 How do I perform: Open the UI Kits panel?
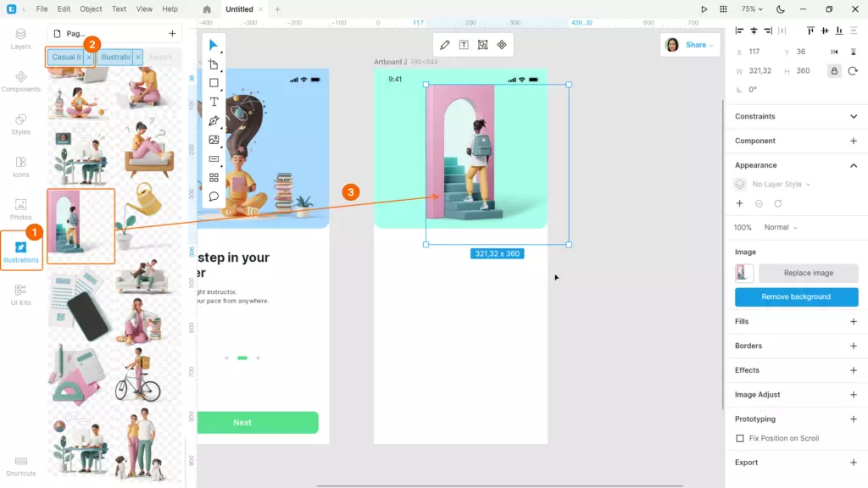[x=21, y=294]
